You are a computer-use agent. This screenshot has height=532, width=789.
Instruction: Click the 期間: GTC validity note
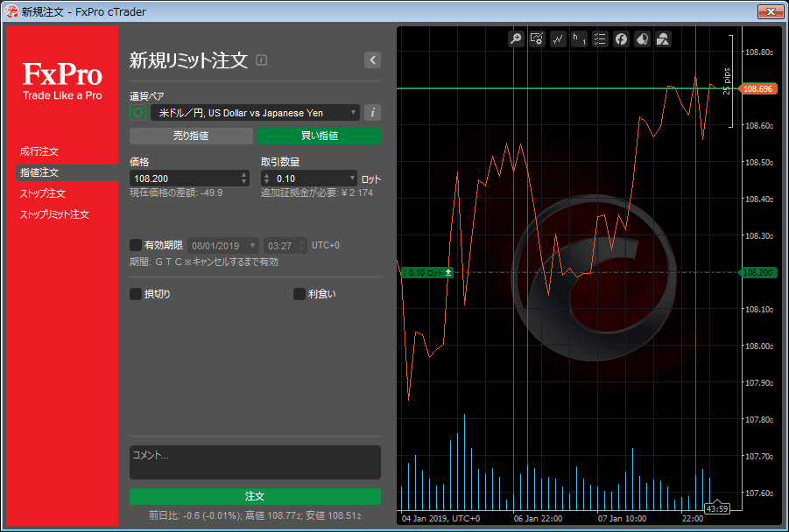(204, 262)
